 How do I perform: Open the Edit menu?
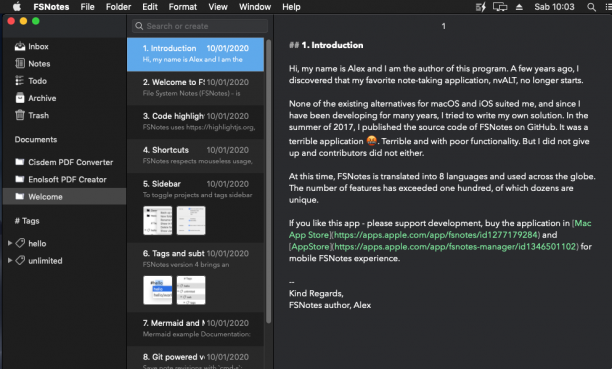[150, 7]
